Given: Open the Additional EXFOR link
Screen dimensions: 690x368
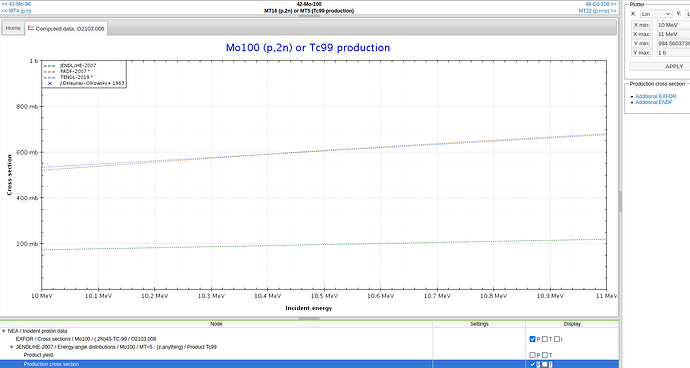Looking at the screenshot, I should [x=655, y=96].
